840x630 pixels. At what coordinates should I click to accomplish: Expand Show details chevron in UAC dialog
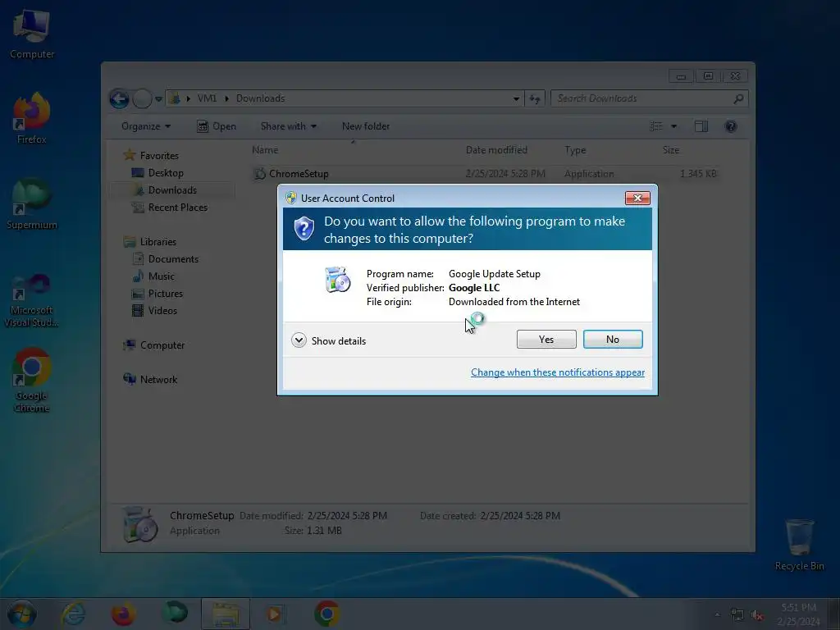pyautogui.click(x=299, y=340)
